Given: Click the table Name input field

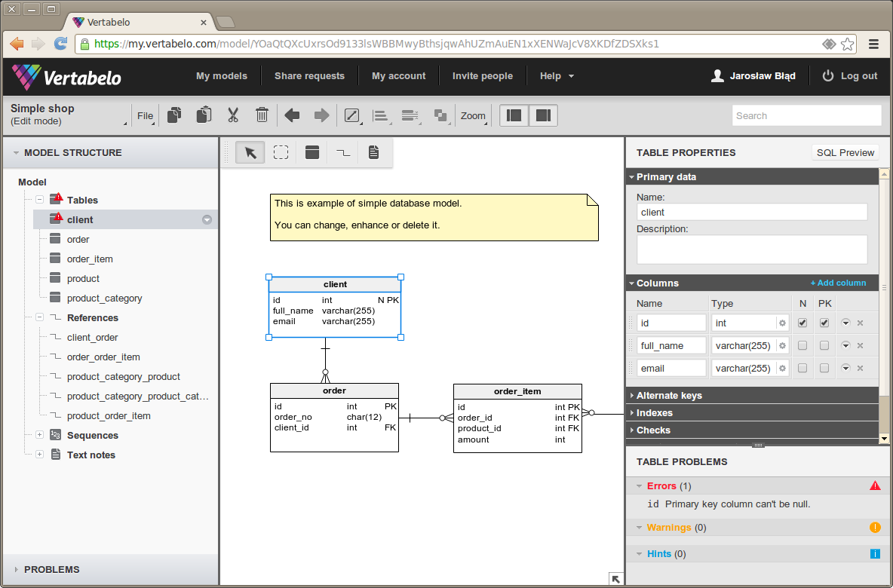Looking at the screenshot, I should pyautogui.click(x=751, y=212).
